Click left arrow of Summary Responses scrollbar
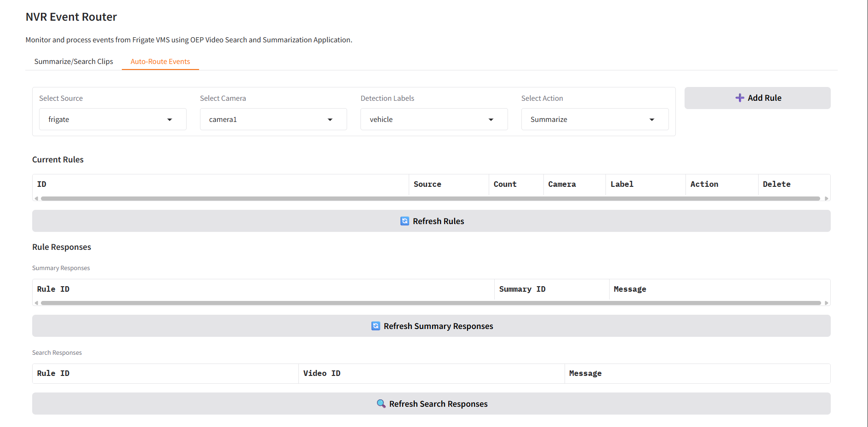The height and width of the screenshot is (427, 868). 36,303
